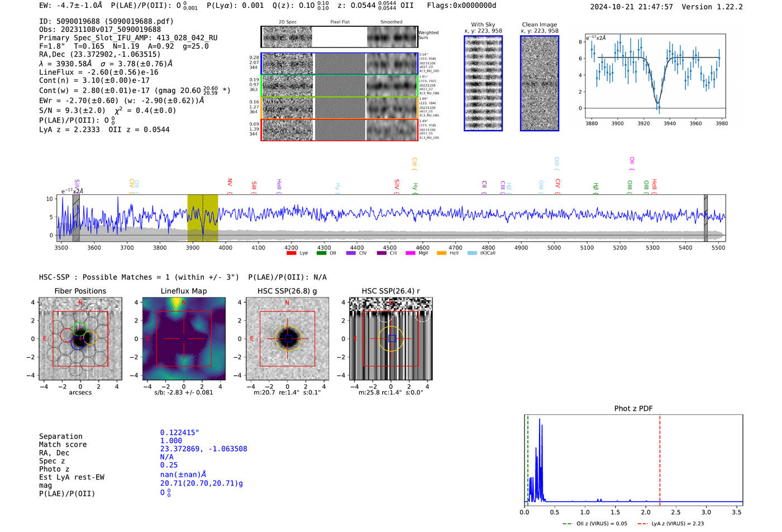Image resolution: width=782 pixels, height=532 pixels.
Task: Click legend entry LyA z (VIRUS) = 2.23
Action: [670, 524]
